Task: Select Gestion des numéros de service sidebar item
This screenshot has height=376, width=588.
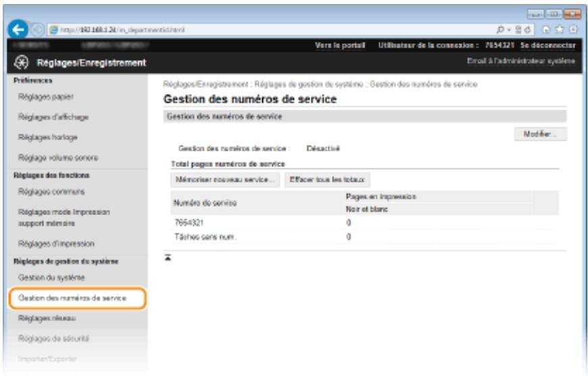Action: coord(77,298)
